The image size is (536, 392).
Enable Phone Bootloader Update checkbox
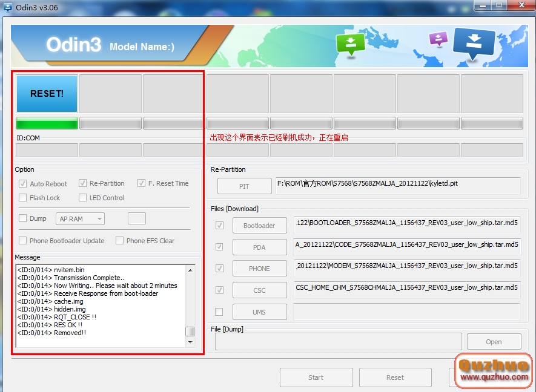pyautogui.click(x=22, y=241)
